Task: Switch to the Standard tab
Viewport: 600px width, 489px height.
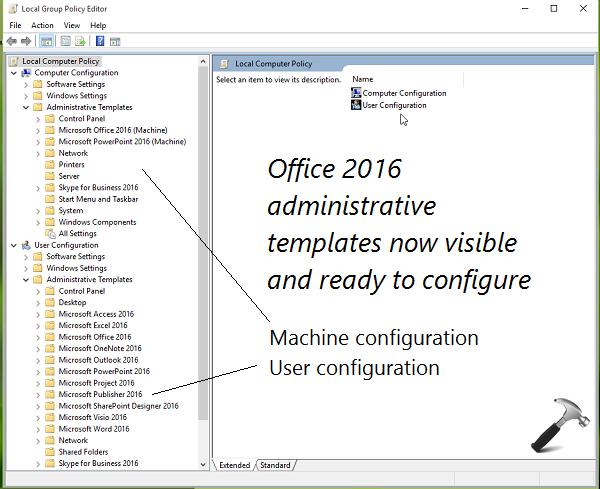Action: 275,465
